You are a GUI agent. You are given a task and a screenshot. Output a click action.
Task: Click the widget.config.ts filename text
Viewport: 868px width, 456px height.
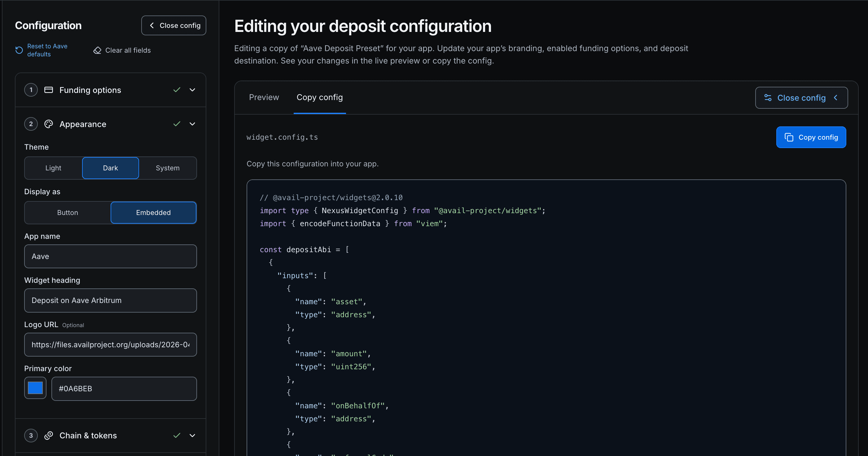pyautogui.click(x=282, y=137)
